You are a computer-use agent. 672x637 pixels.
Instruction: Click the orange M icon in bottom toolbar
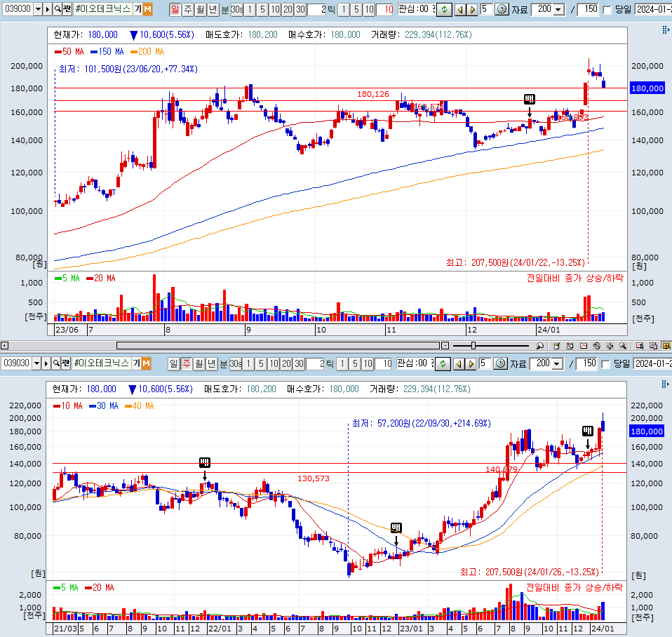tap(146, 363)
